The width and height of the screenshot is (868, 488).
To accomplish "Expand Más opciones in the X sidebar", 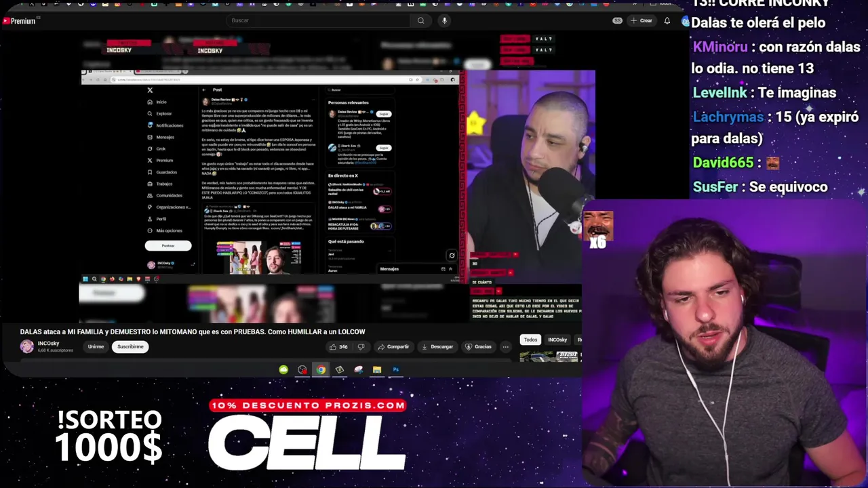I will (165, 230).
